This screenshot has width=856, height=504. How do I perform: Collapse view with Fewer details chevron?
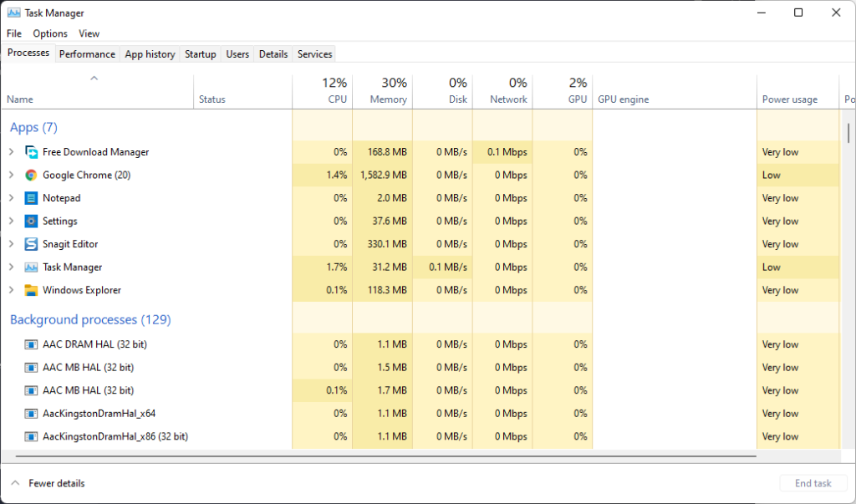[15, 483]
